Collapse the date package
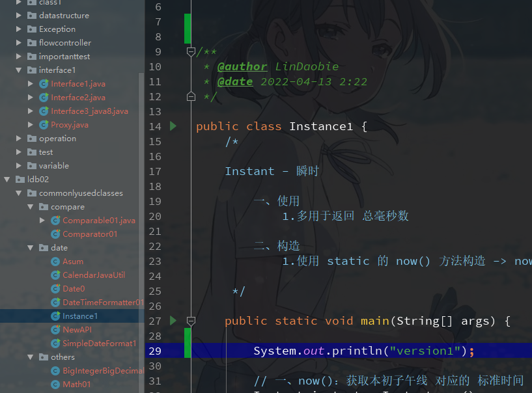This screenshot has width=532, height=393. point(29,247)
